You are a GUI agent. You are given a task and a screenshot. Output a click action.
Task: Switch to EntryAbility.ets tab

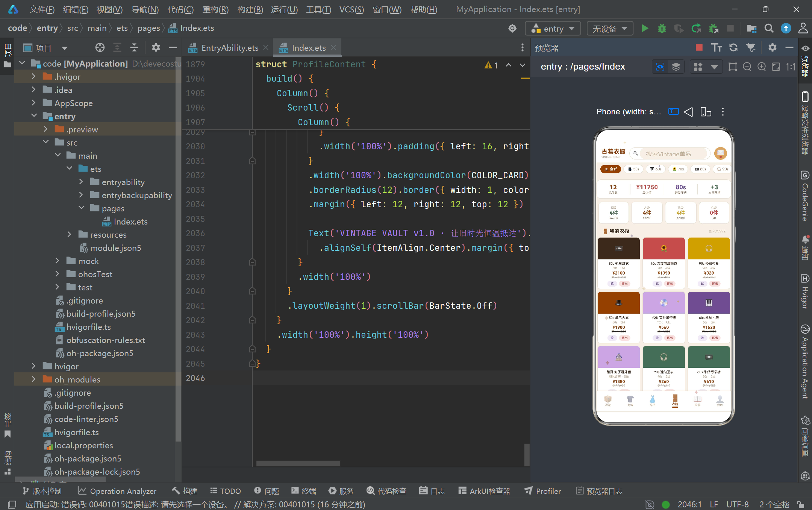click(x=229, y=48)
